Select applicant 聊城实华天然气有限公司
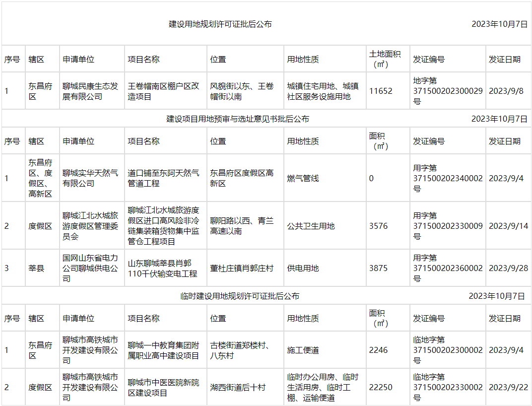Screen dimensions: 532x406 [90, 178]
